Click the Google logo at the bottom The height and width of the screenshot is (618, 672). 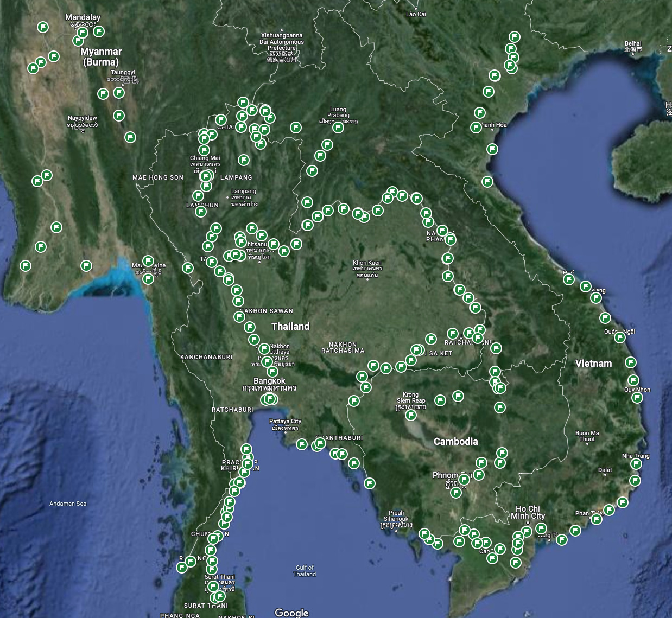291,612
